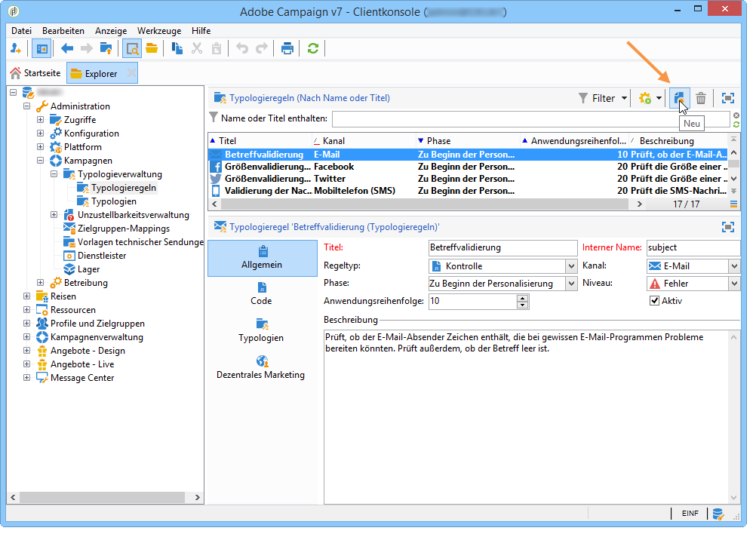Switch to the Startseite tab

pos(36,73)
